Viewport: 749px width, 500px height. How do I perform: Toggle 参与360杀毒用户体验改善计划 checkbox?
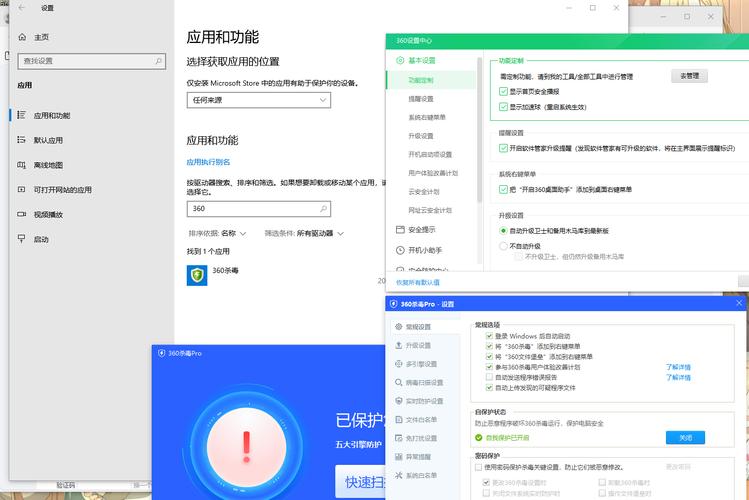489,367
